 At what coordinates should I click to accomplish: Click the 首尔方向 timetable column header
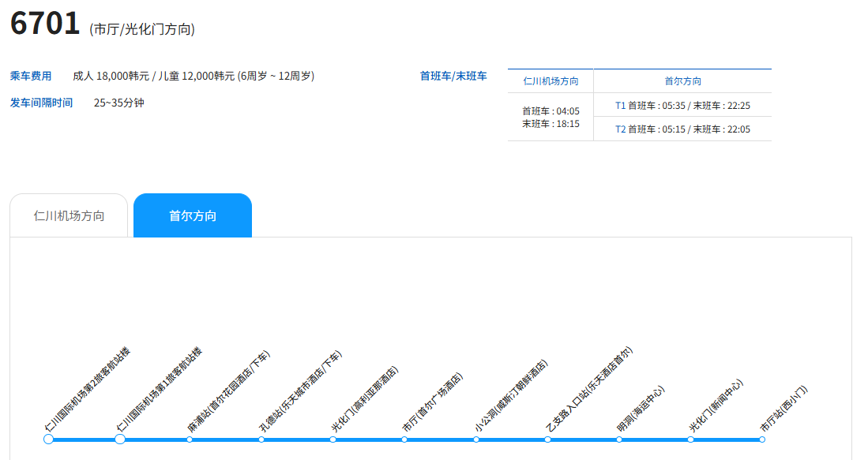(x=682, y=81)
